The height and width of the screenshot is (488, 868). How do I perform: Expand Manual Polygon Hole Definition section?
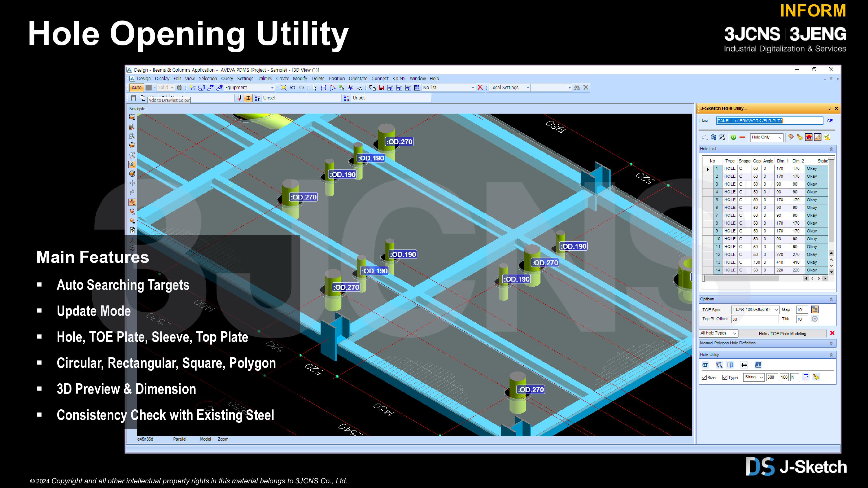831,343
